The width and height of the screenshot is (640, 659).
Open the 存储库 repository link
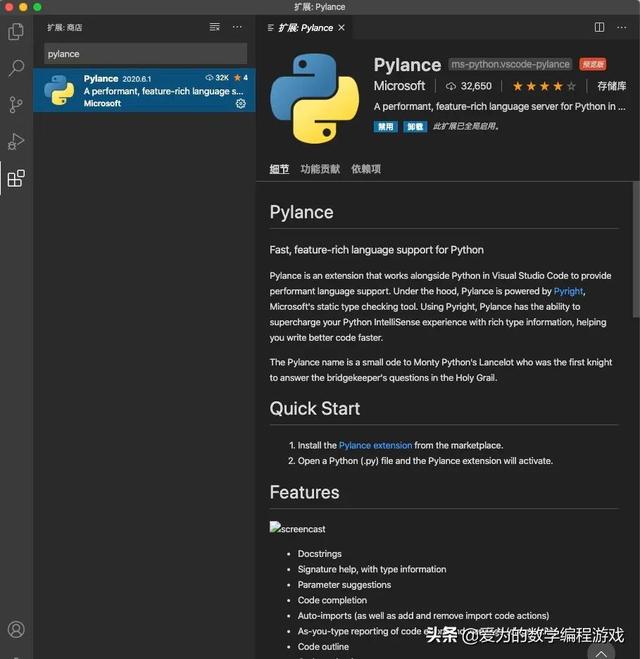click(611, 86)
